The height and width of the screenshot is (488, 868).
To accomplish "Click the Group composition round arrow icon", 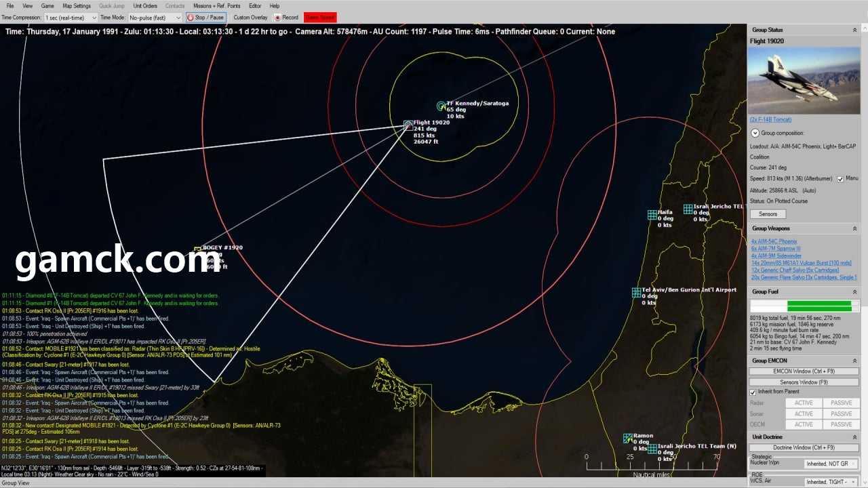I will click(755, 134).
